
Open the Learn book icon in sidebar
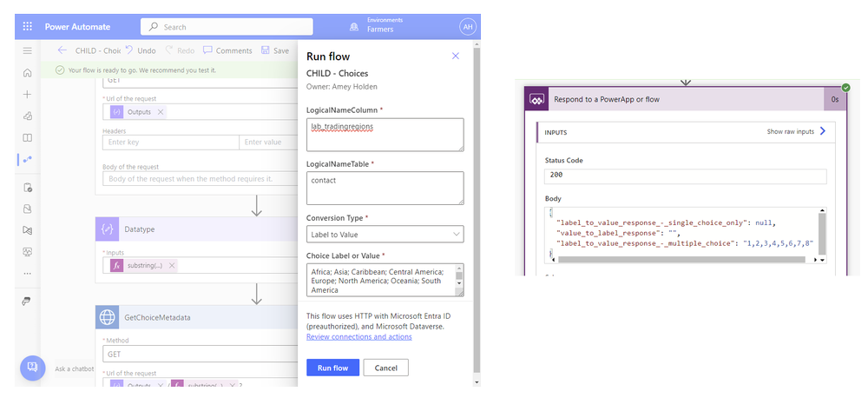27,137
